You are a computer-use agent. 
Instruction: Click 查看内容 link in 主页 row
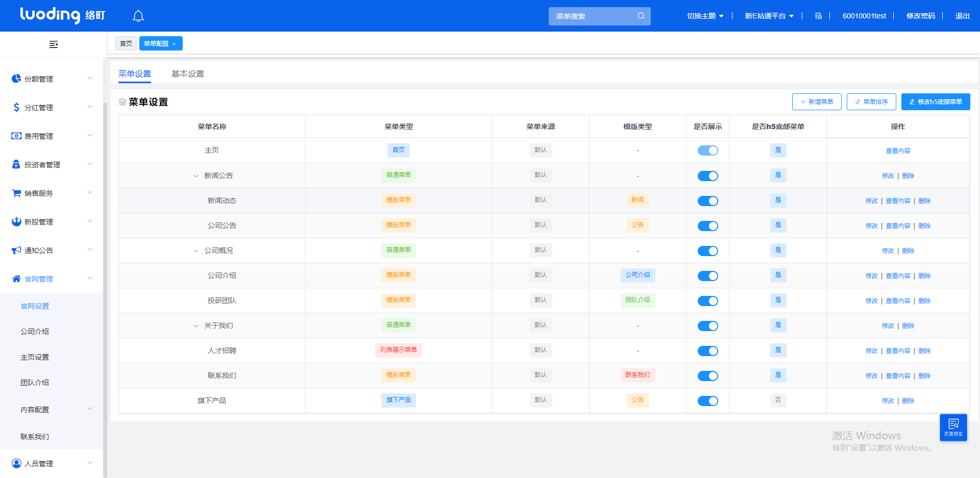[898, 150]
